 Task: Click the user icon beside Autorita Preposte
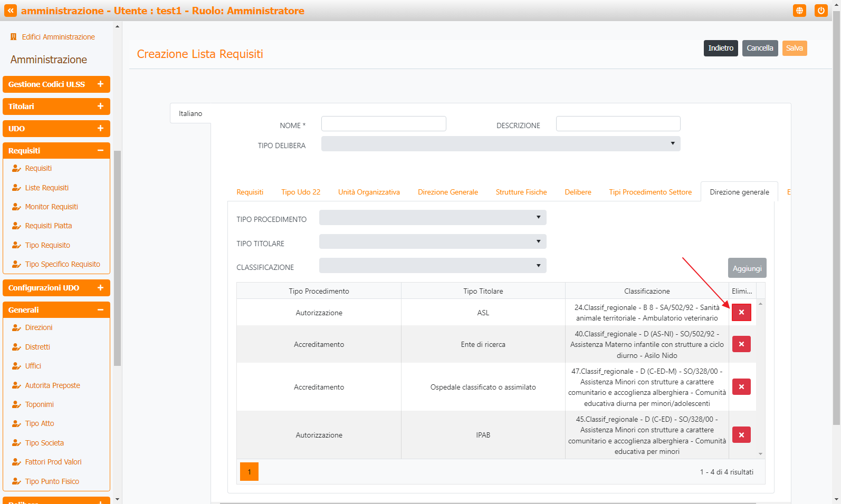point(16,385)
